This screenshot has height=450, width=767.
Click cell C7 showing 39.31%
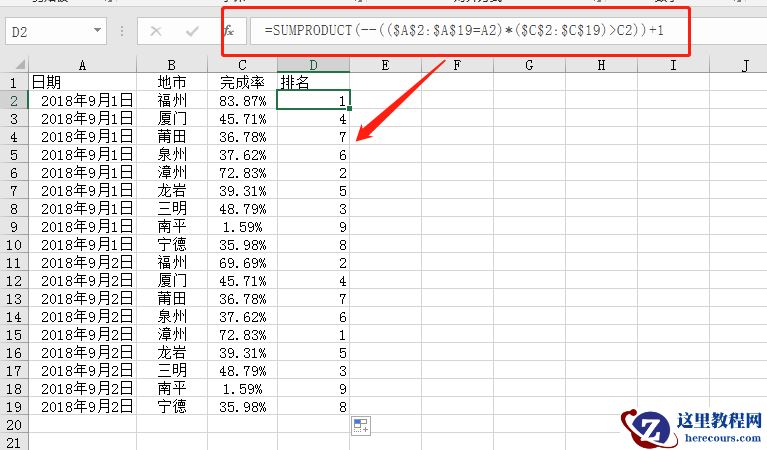coord(242,190)
